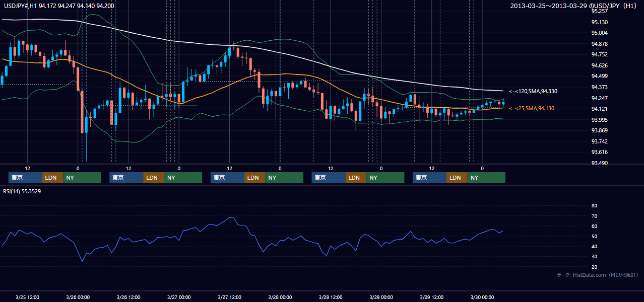Select the rightmost LDN session block

(457, 178)
